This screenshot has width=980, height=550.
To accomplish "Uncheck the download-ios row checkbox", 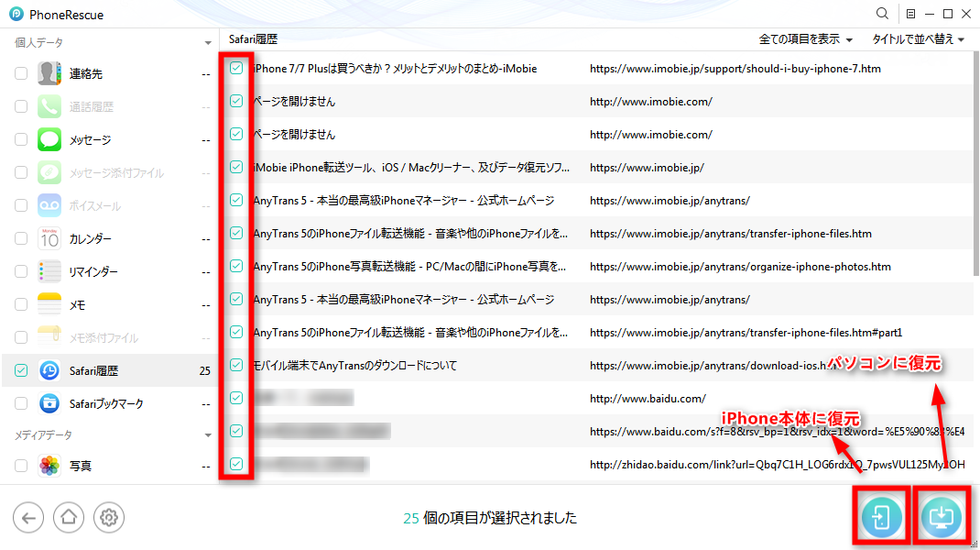I will (x=236, y=365).
